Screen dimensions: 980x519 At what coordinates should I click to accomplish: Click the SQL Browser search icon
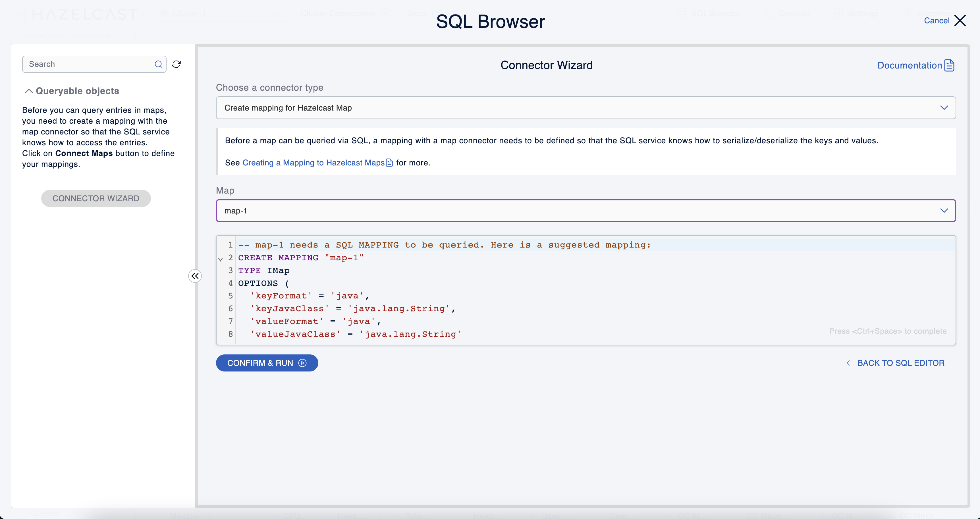click(158, 64)
